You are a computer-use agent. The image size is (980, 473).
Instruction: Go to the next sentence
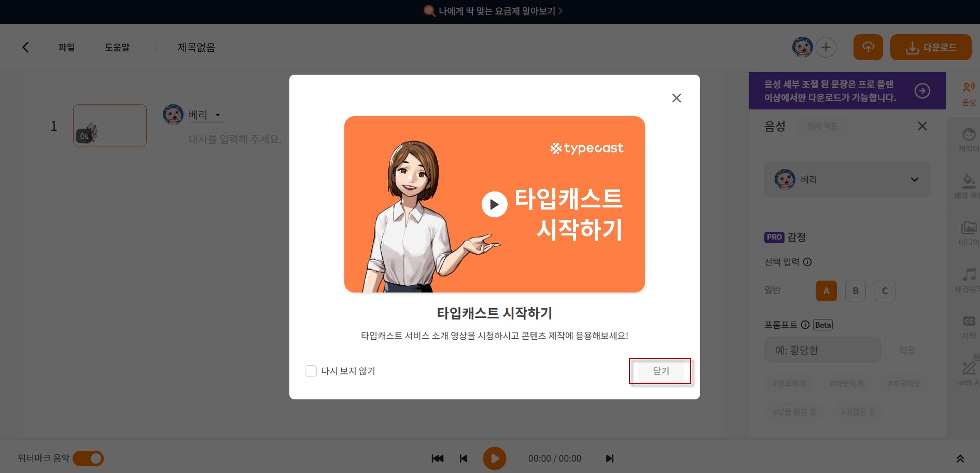pos(610,458)
